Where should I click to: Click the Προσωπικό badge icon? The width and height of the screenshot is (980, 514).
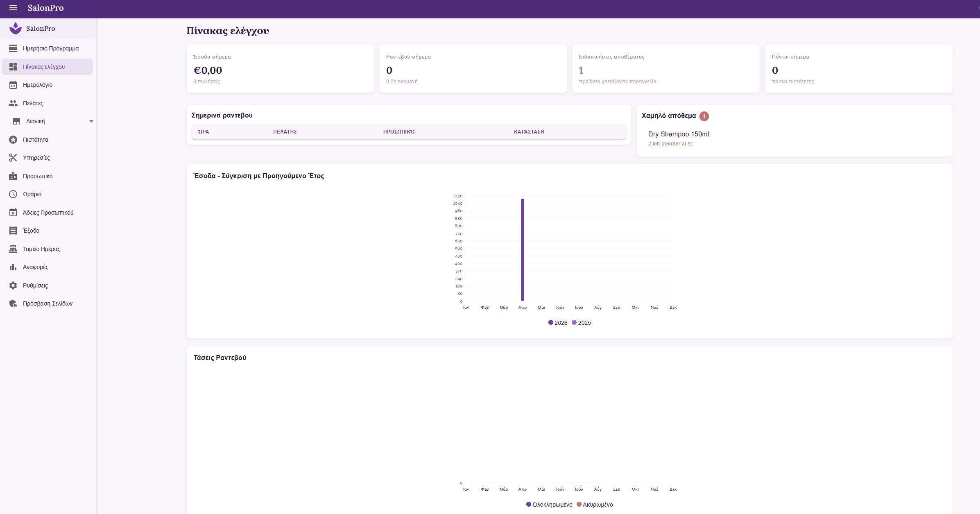13,176
